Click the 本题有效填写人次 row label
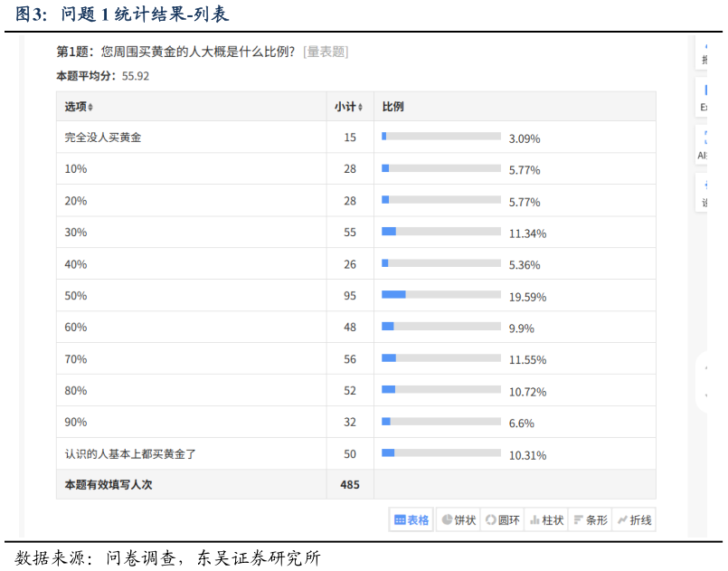 (109, 485)
